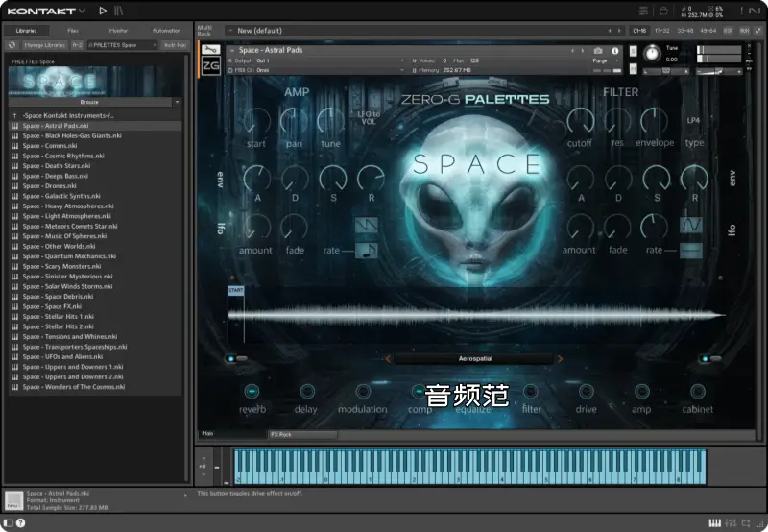Toggle the reverb effect on/off
768x532 pixels.
252,391
